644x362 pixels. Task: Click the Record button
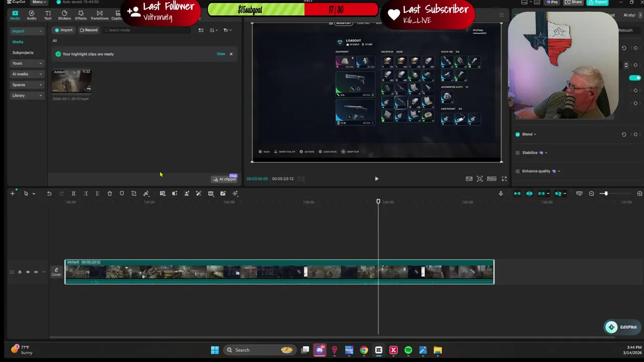tap(89, 30)
